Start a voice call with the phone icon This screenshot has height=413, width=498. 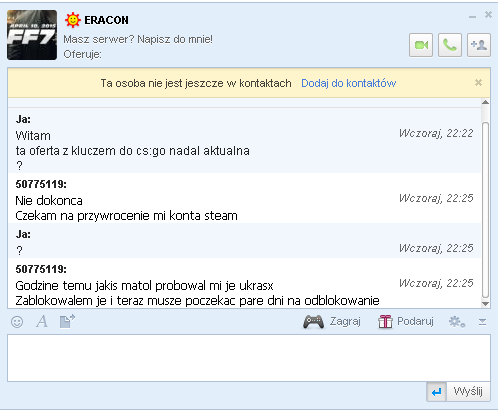pos(450,45)
